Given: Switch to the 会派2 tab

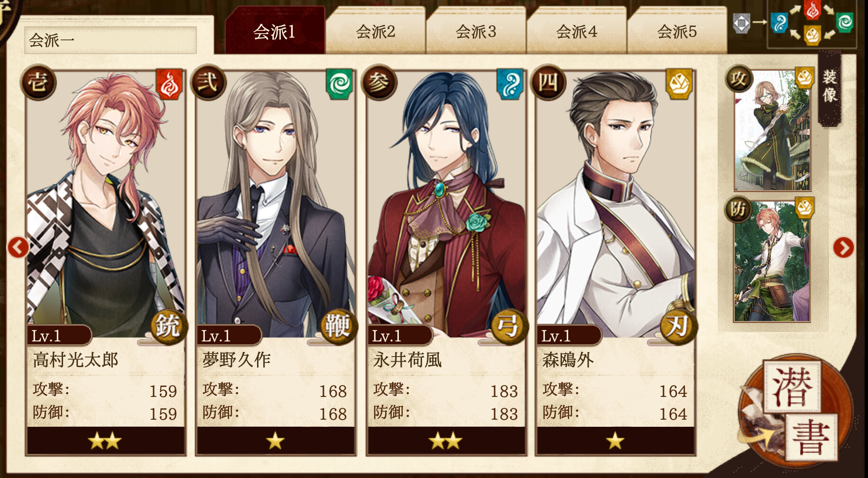Looking at the screenshot, I should pos(376,31).
